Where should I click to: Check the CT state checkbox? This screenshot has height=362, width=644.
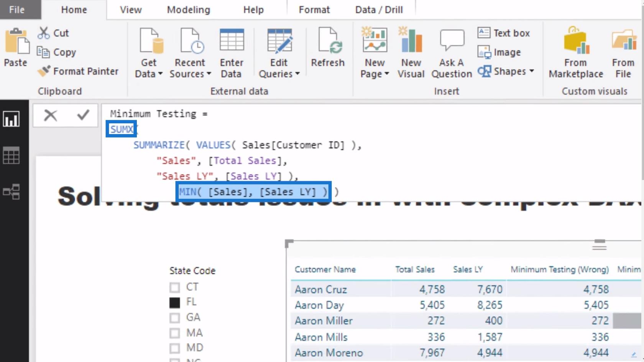point(175,287)
